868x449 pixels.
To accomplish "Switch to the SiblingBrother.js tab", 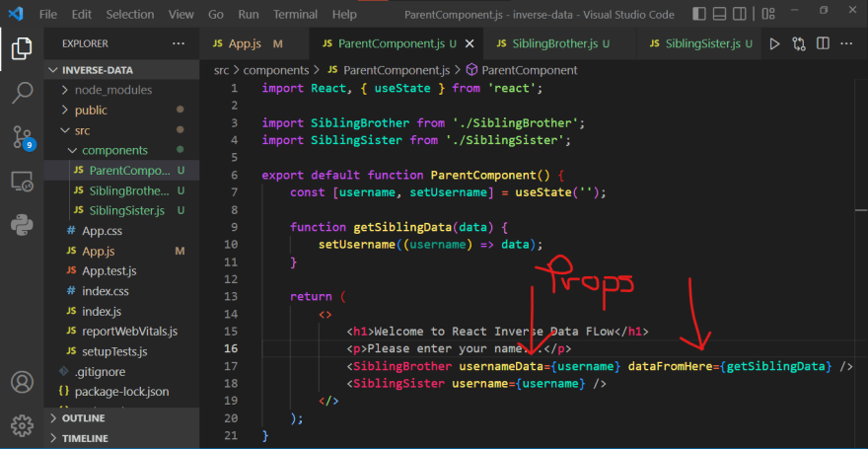I will [x=559, y=43].
